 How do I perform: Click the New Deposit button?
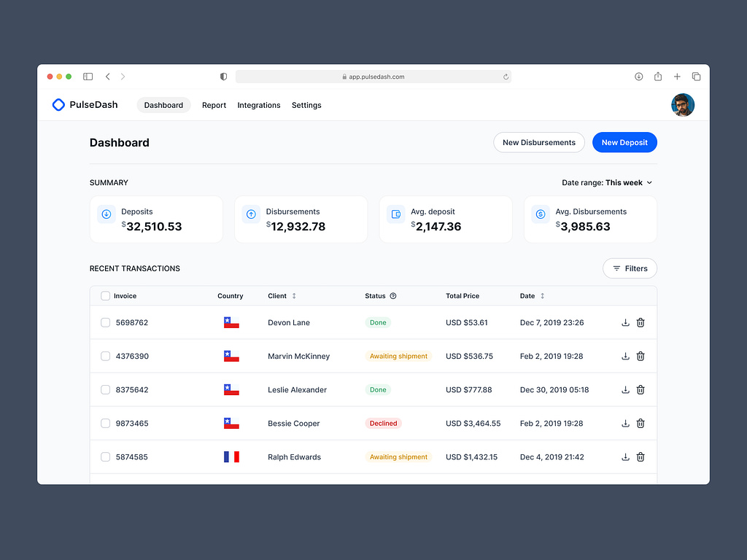point(624,142)
